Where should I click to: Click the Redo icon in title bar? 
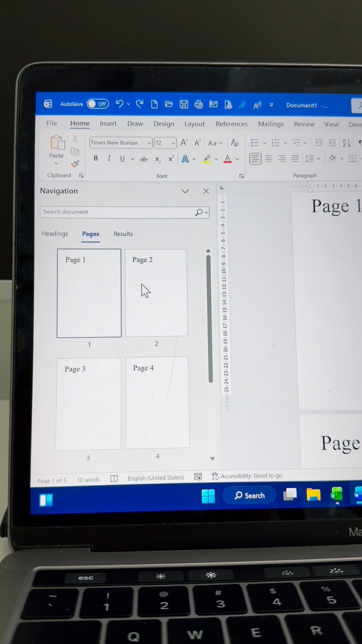click(x=140, y=104)
